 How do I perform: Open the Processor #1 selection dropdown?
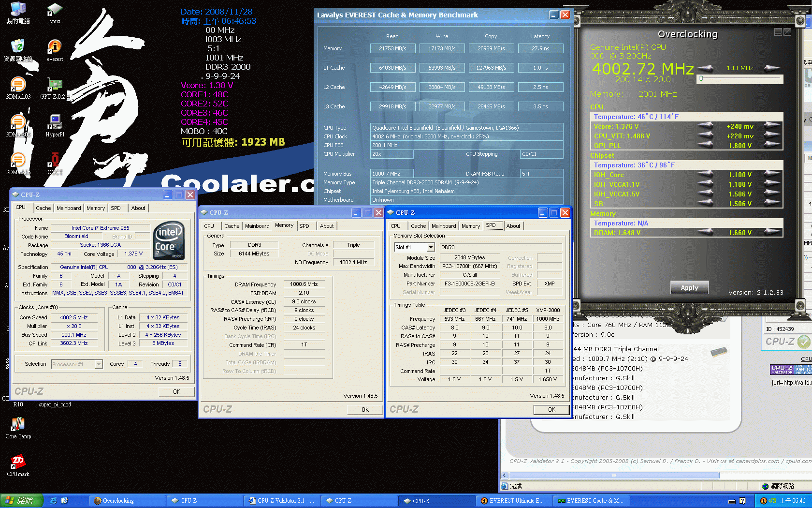(99, 364)
